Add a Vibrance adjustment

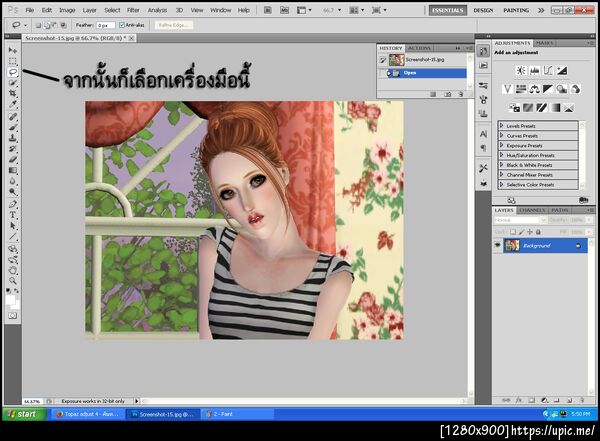[507, 89]
